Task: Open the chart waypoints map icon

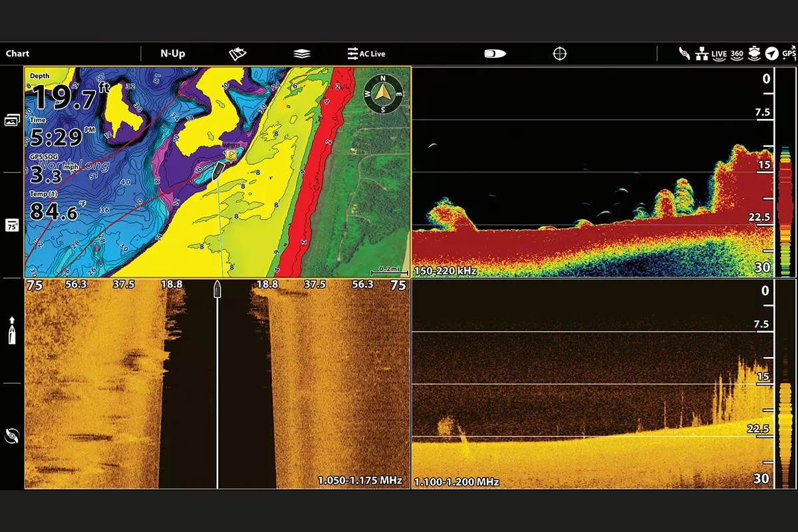Action: (x=237, y=54)
